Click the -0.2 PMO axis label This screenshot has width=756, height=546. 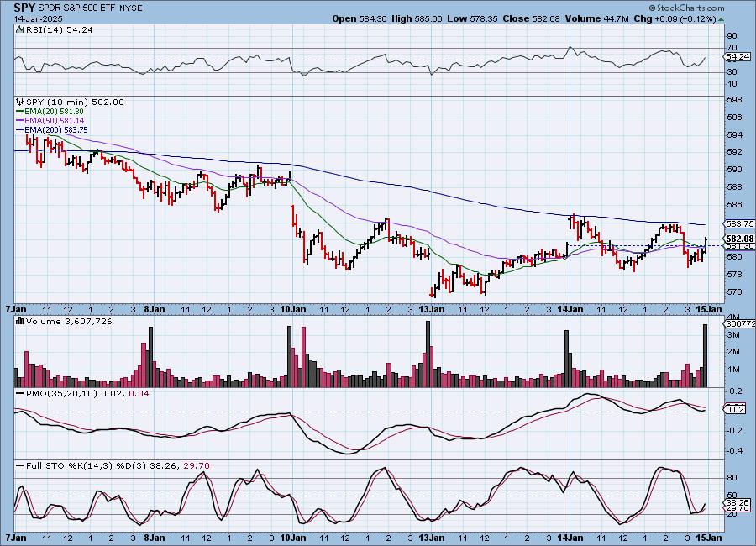click(735, 430)
